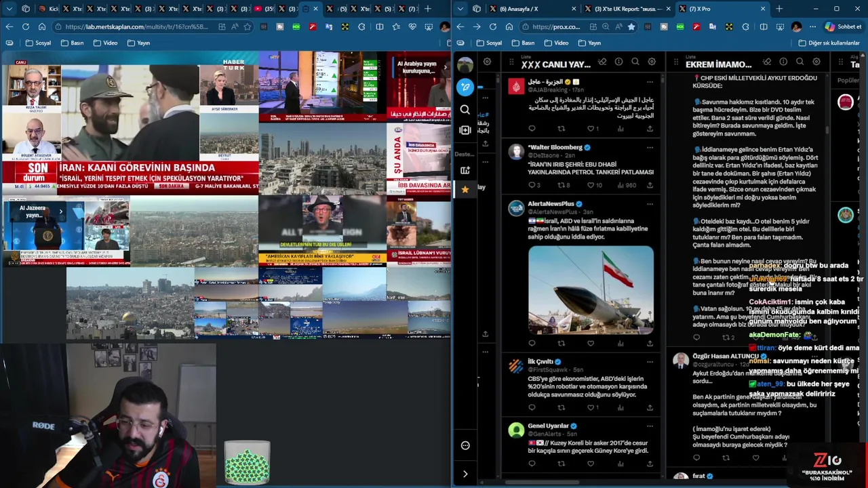Switch to X'te UK Report tab
Screen dimensions: 868x488
pyautogui.click(x=629, y=9)
